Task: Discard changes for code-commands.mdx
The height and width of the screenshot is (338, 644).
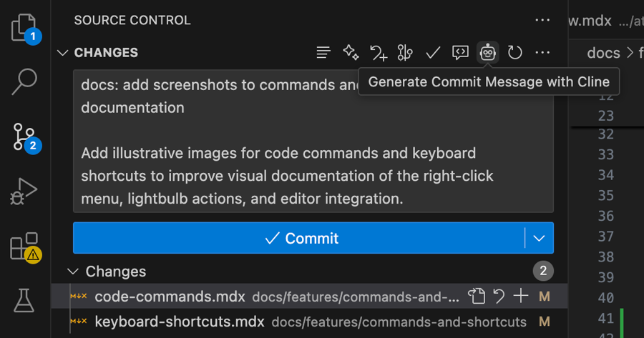Action: (x=499, y=296)
